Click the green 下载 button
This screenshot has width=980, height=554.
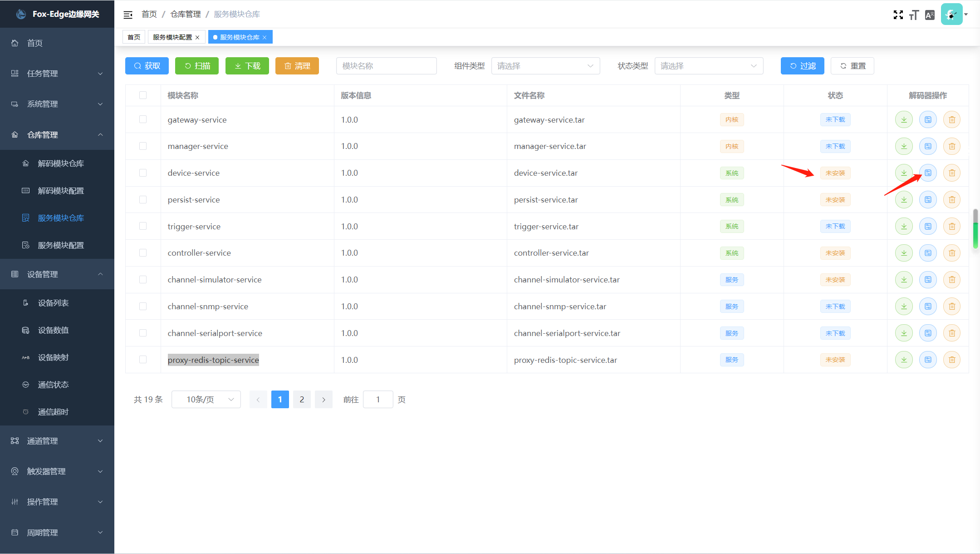(247, 66)
